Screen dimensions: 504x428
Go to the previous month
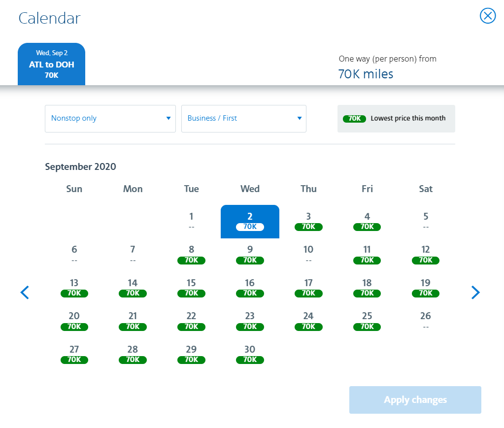(25, 293)
